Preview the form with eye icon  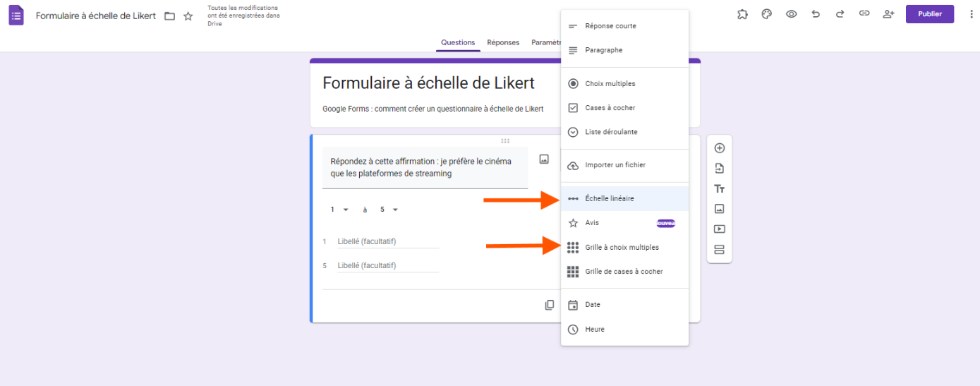coord(792,14)
